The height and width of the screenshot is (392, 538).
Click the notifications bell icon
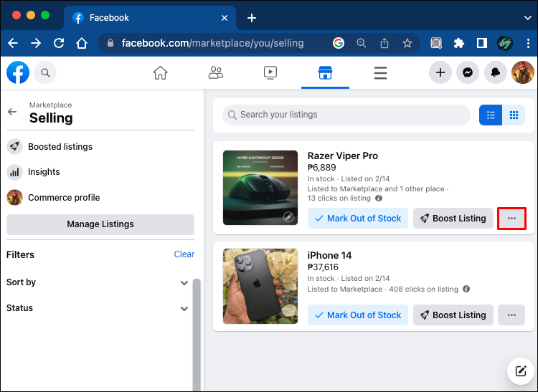pos(496,72)
